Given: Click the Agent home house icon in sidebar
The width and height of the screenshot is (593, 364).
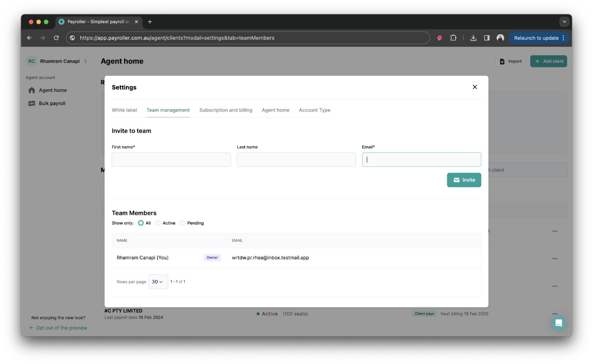Looking at the screenshot, I should tap(32, 90).
